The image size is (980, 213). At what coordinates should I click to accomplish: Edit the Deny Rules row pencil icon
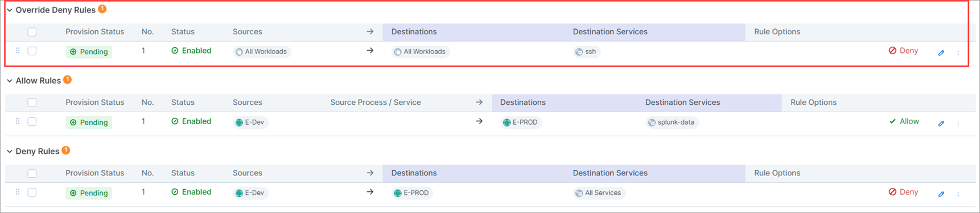click(941, 194)
